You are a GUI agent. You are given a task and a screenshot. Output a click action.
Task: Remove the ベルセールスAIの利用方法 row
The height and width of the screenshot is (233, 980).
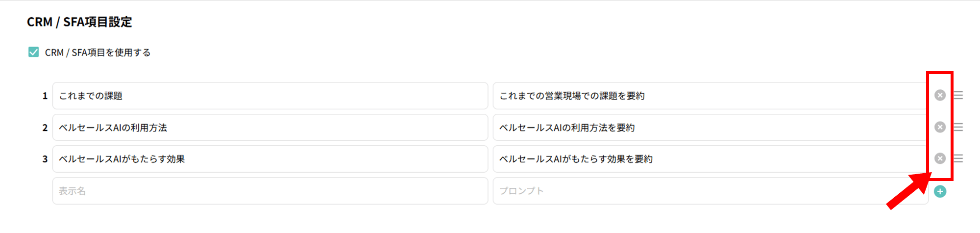940,127
